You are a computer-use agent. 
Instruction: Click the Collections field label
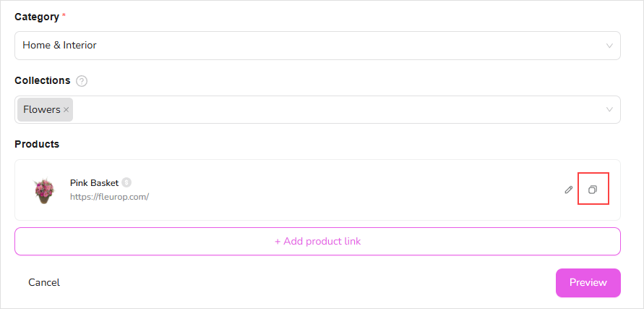pos(43,80)
